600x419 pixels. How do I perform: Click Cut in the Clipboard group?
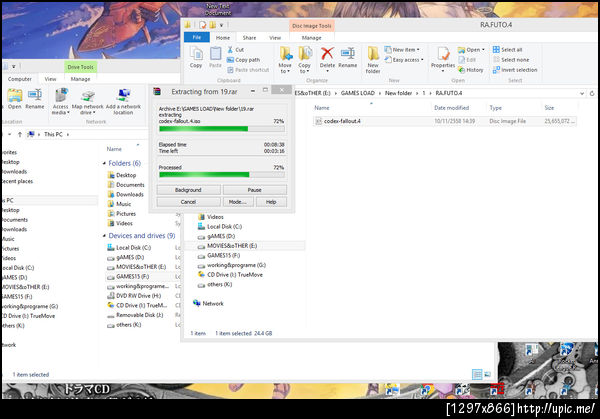point(236,50)
